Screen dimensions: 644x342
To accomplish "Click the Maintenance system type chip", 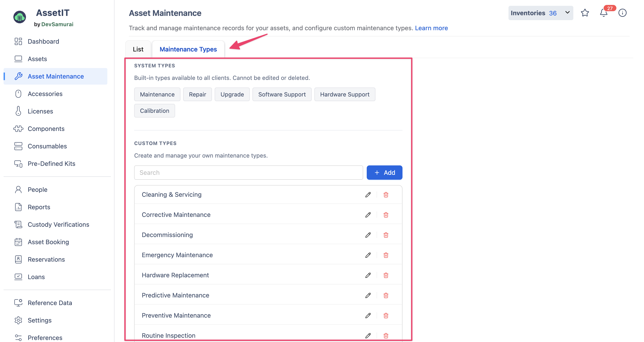I will point(157,94).
